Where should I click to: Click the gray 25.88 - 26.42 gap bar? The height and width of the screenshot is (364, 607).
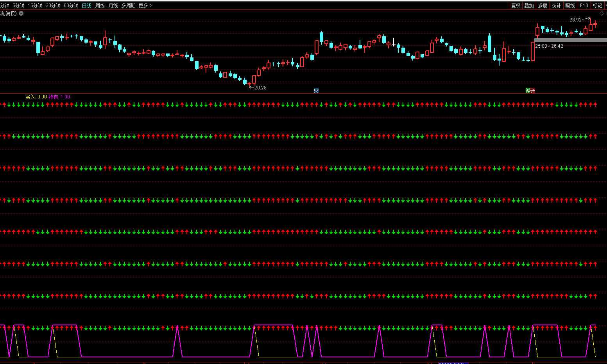570,40
